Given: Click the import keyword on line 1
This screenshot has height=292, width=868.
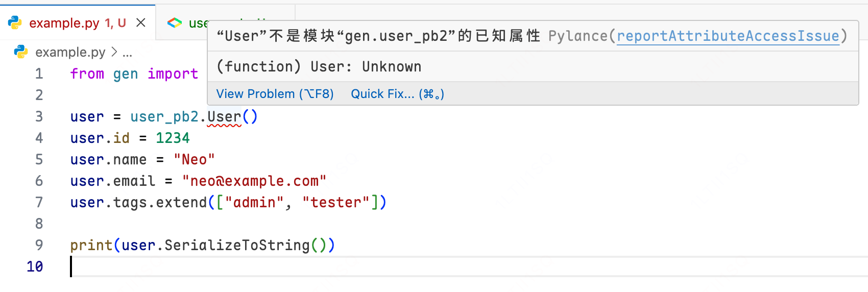Looking at the screenshot, I should (x=173, y=74).
